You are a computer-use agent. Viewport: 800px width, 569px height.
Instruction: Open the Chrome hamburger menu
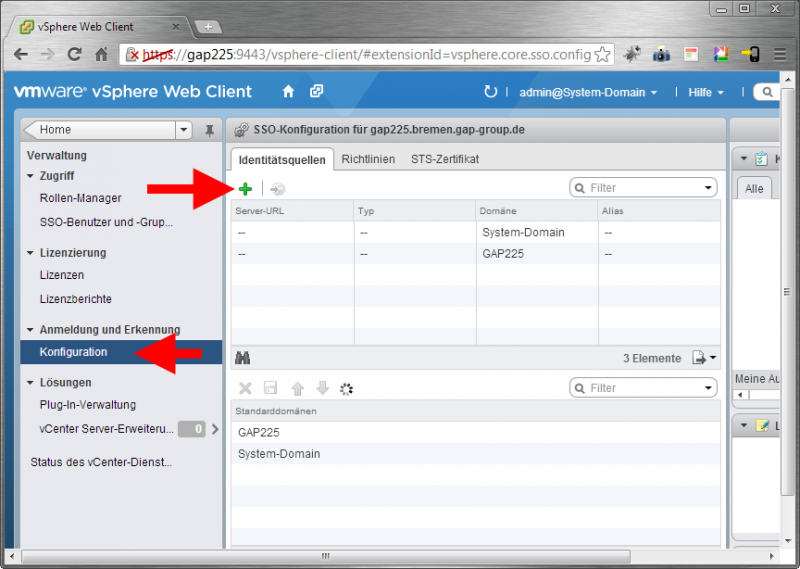pos(778,54)
